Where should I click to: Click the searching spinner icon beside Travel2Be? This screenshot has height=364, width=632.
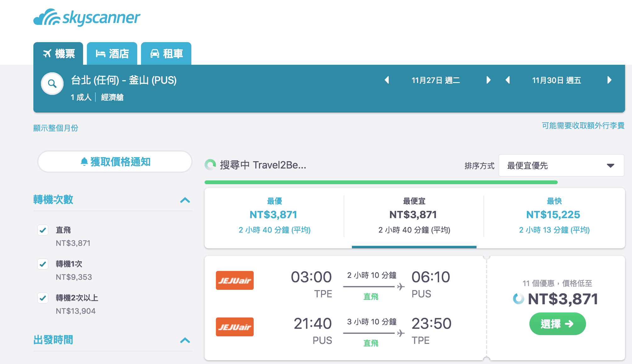tap(210, 164)
